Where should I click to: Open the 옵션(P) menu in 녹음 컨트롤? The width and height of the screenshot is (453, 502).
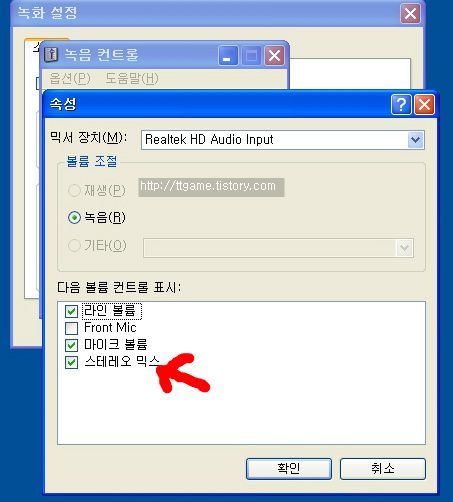click(70, 78)
